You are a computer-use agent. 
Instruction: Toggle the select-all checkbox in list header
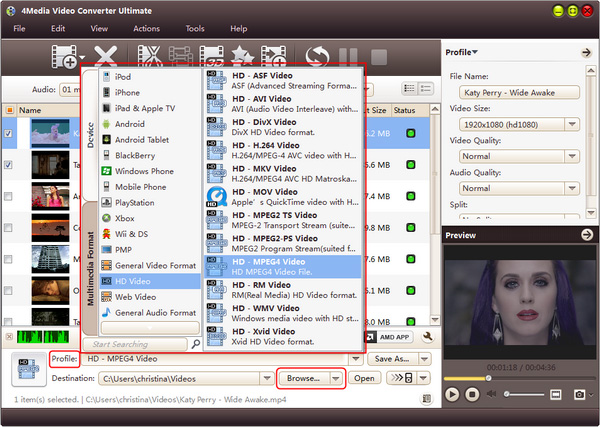pyautogui.click(x=9, y=110)
